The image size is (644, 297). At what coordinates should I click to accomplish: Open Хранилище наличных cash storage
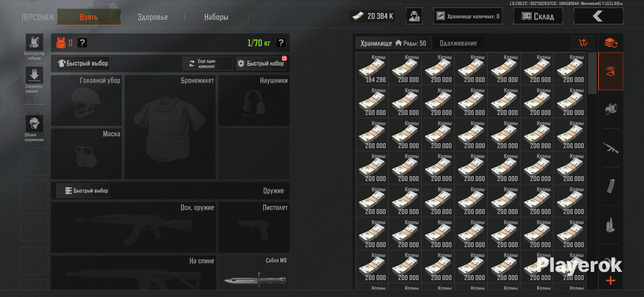click(468, 16)
